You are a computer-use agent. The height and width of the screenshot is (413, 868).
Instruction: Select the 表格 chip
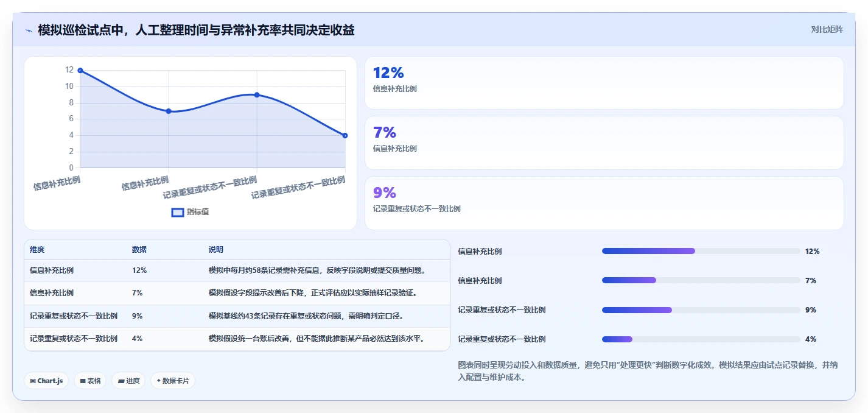click(x=90, y=381)
